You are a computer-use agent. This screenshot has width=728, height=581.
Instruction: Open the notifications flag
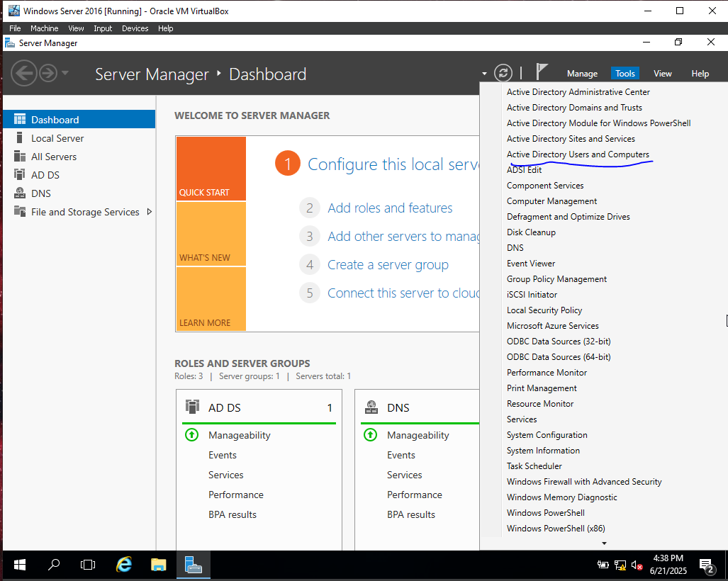coord(542,72)
